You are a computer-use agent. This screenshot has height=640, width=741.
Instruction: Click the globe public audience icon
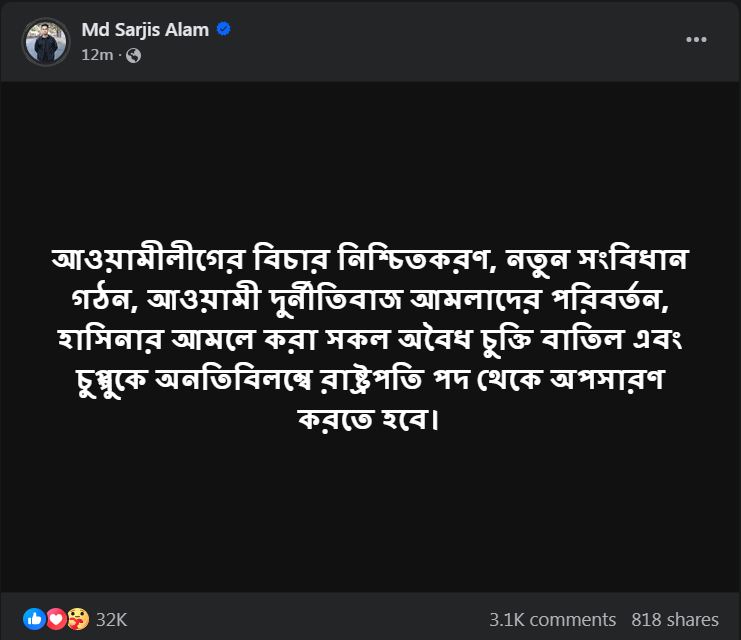coord(134,55)
